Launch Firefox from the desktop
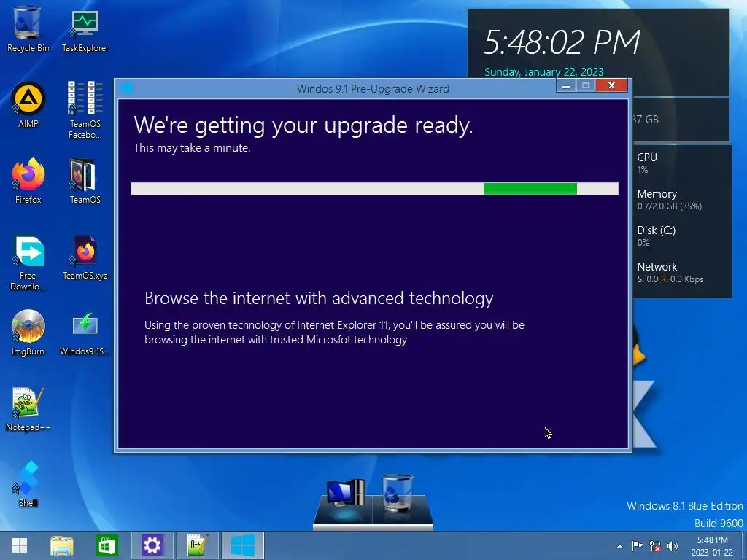The image size is (747, 560). coord(28,181)
